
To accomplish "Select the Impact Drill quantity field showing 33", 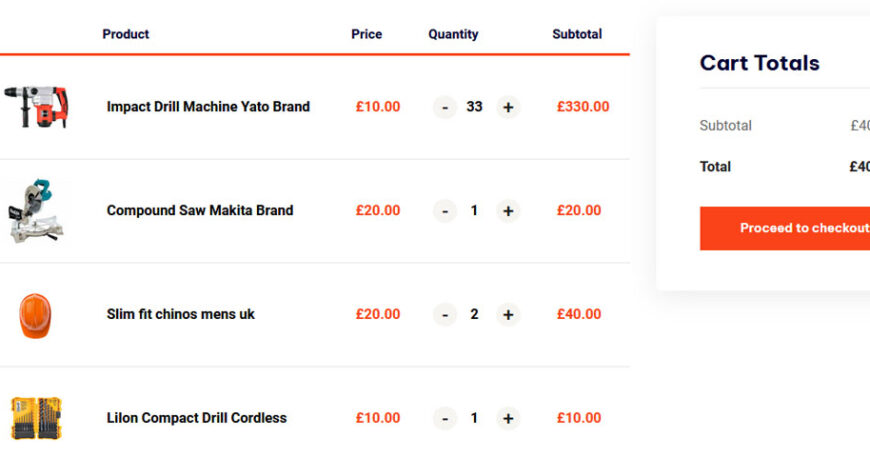I will (x=474, y=107).
